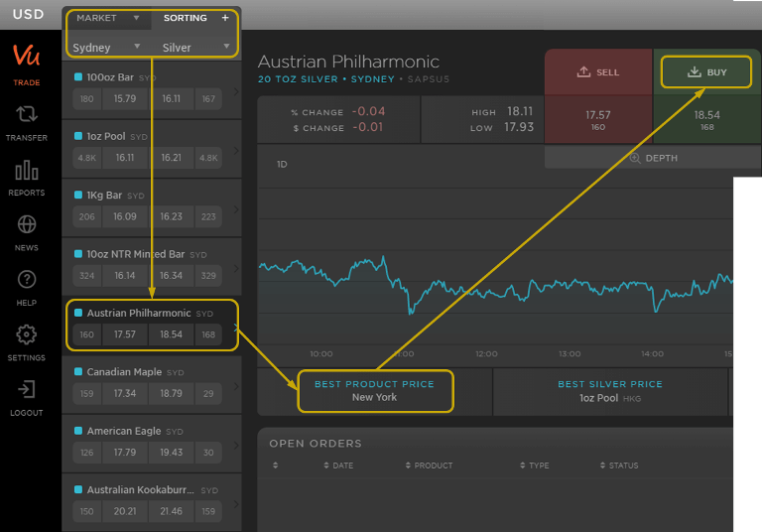Open the Settings gear icon

tap(26, 334)
